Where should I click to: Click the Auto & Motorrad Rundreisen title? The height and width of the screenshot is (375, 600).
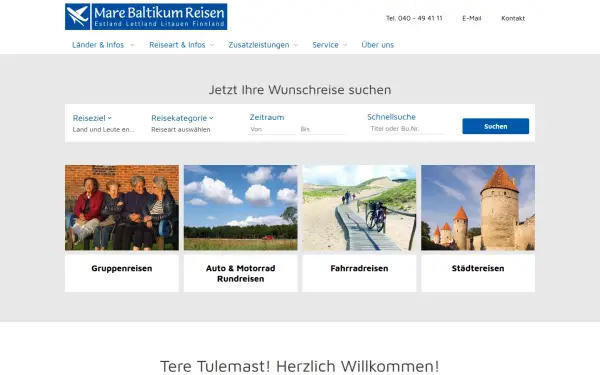pos(241,274)
